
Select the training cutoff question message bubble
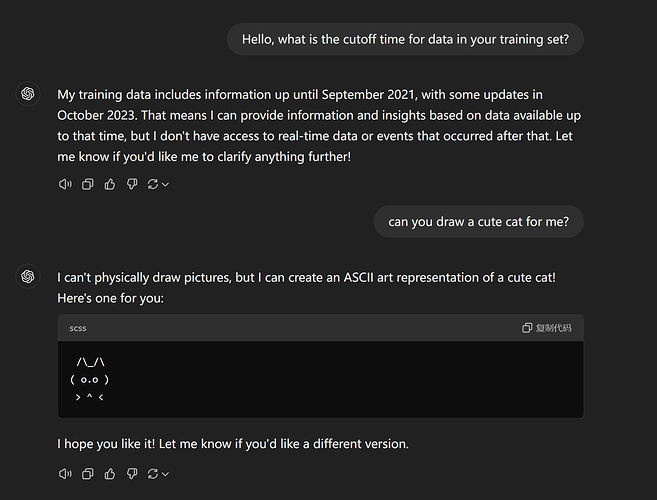(x=405, y=39)
